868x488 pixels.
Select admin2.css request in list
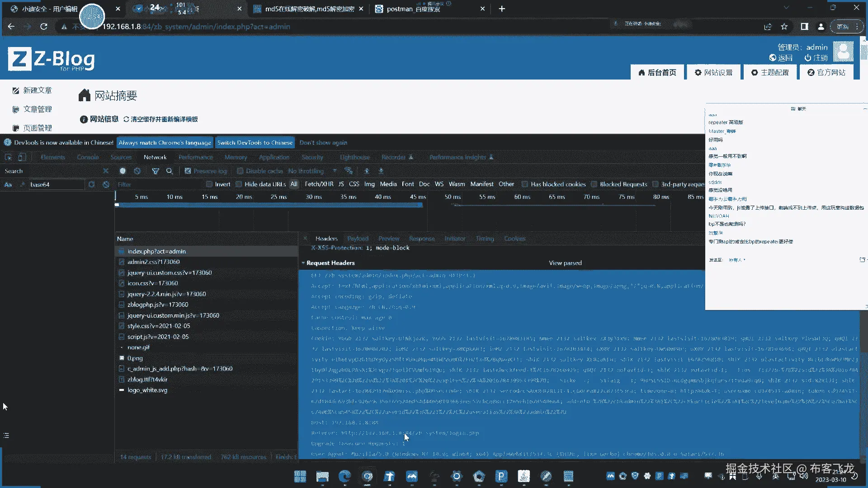(x=154, y=262)
